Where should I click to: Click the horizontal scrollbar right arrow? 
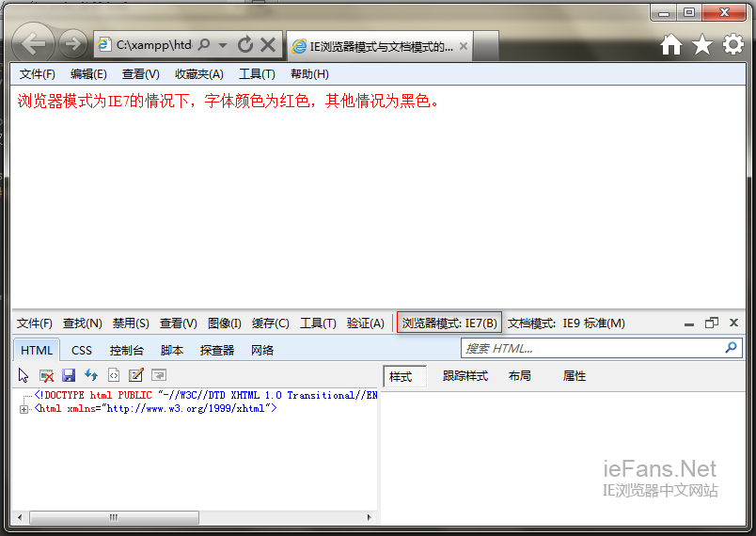click(370, 518)
